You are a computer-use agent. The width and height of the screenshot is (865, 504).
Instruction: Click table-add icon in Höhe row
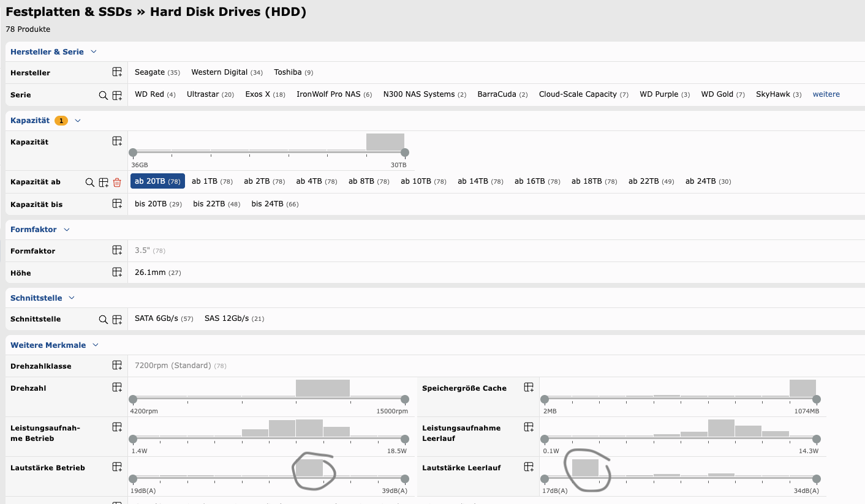pos(117,273)
